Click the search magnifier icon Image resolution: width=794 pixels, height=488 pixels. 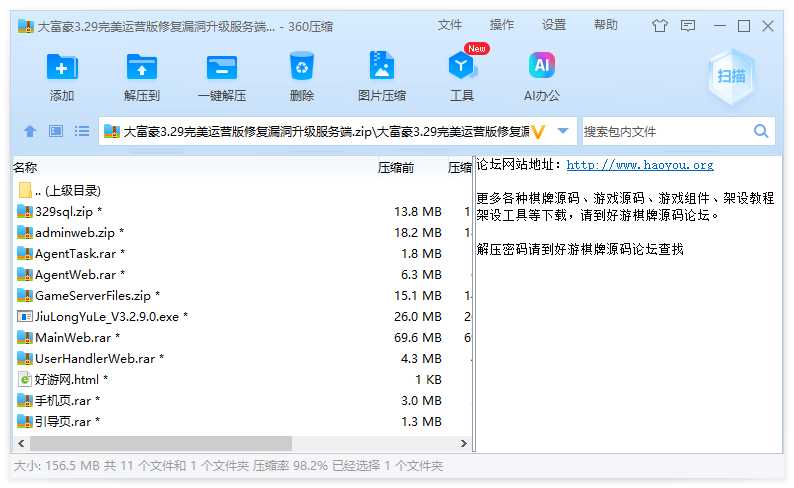click(761, 132)
